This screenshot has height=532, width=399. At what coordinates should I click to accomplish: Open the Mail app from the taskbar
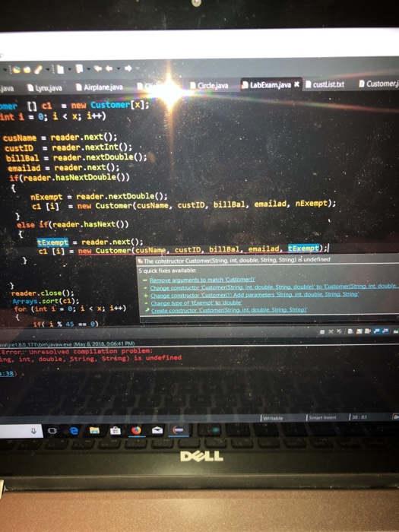tap(157, 431)
